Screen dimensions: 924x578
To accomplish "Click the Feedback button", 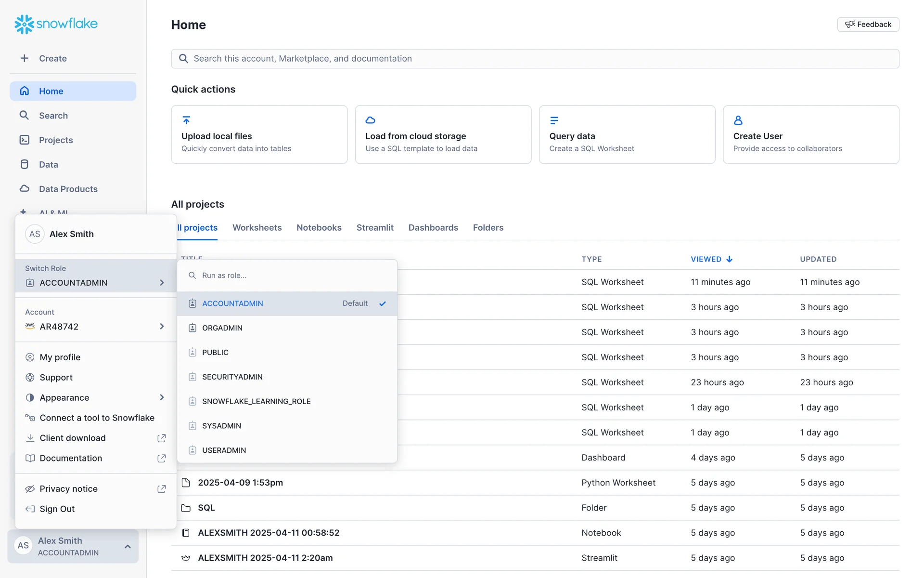I will point(868,25).
